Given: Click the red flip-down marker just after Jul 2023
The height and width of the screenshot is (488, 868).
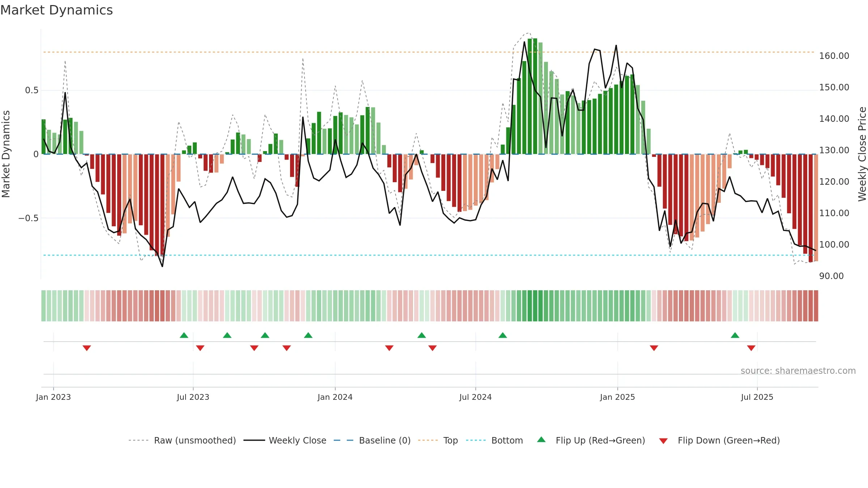Looking at the screenshot, I should tap(200, 348).
